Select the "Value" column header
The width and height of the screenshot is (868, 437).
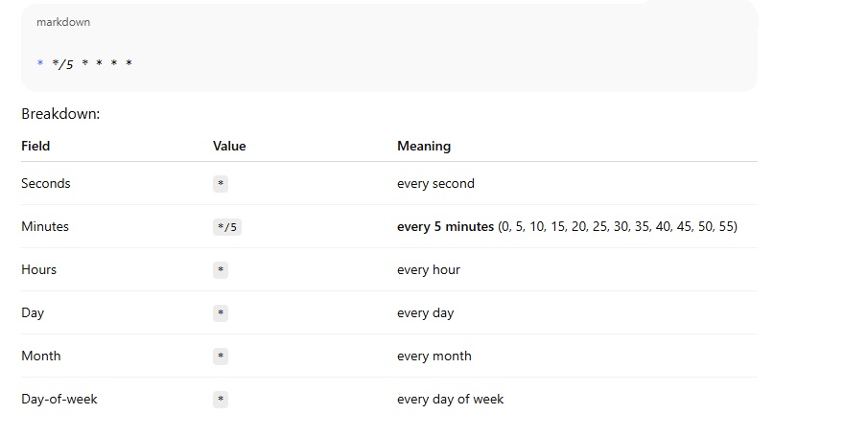pos(229,147)
